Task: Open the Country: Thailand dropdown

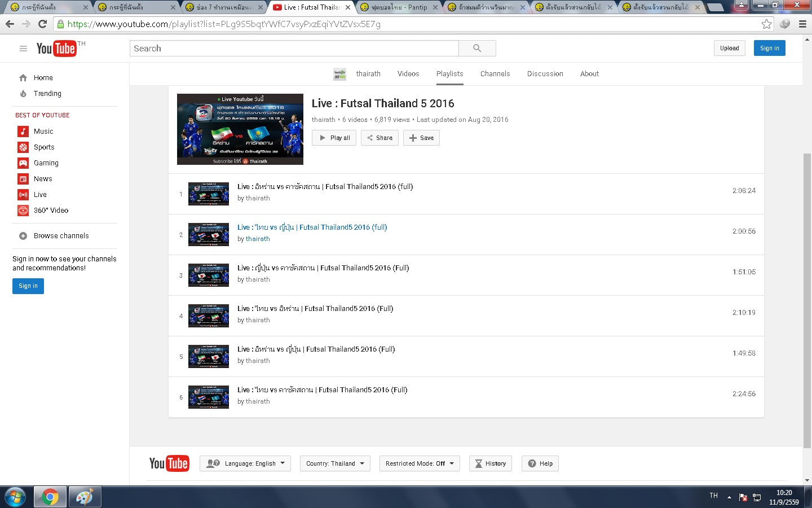Action: pos(335,463)
